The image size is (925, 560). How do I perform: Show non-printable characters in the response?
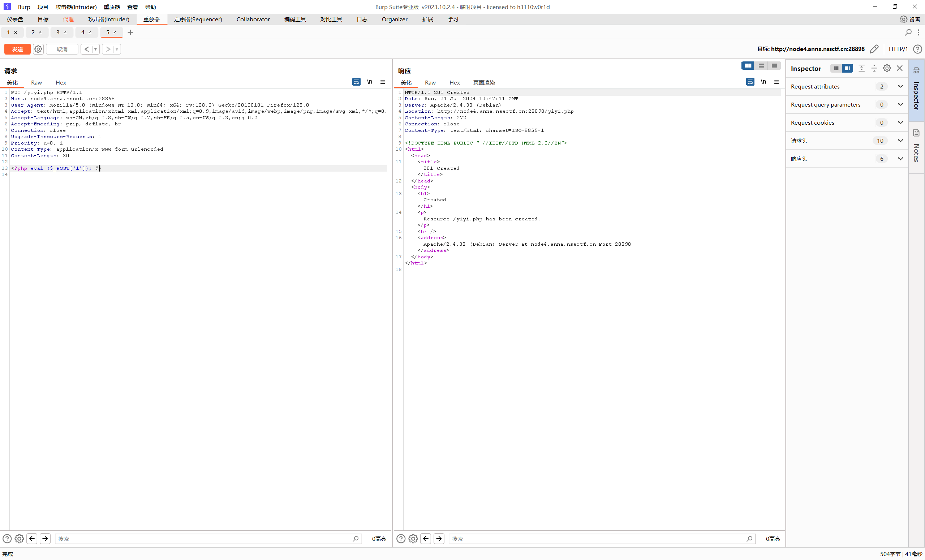(763, 82)
